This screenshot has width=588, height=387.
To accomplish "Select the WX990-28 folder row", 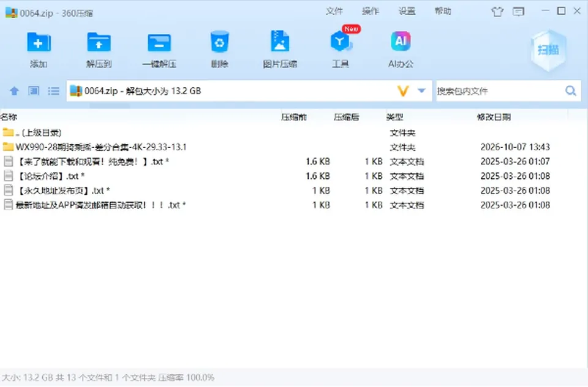I will click(x=294, y=147).
